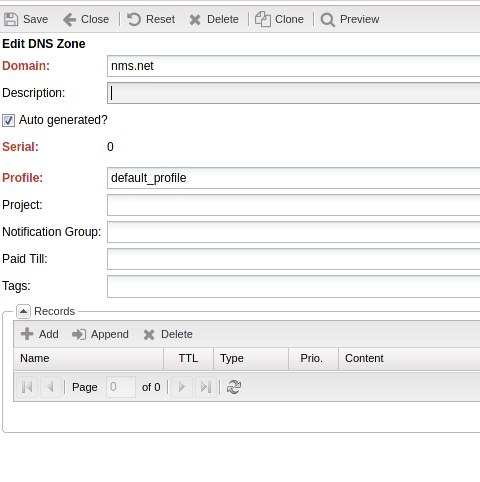This screenshot has width=480, height=482.
Task: Click the Records Delete X icon
Action: point(149,335)
